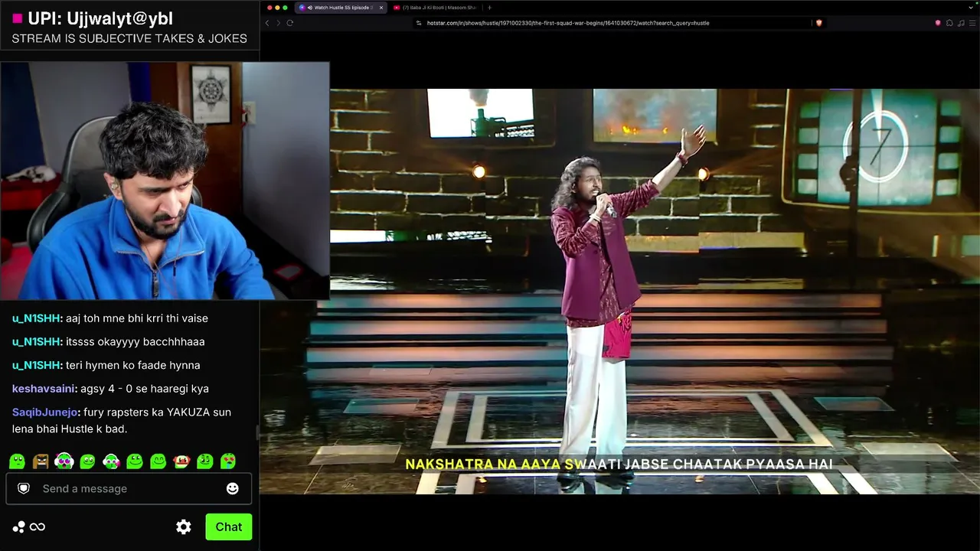
Task: Click u_N1SHH beside 'aaj toh mne' message
Action: (x=36, y=318)
